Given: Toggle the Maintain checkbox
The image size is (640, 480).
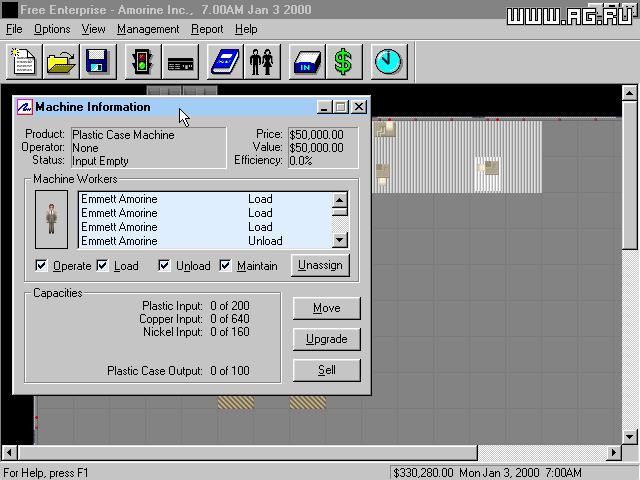Looking at the screenshot, I should 225,266.
